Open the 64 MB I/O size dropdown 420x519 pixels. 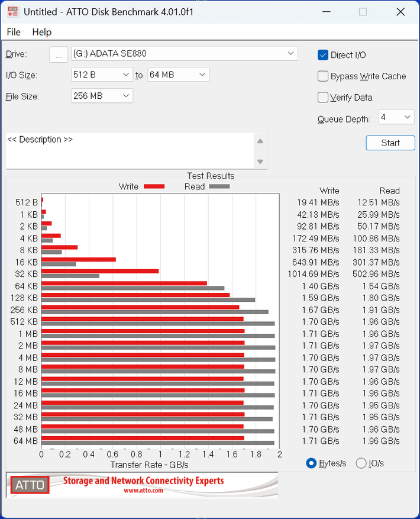tap(179, 75)
